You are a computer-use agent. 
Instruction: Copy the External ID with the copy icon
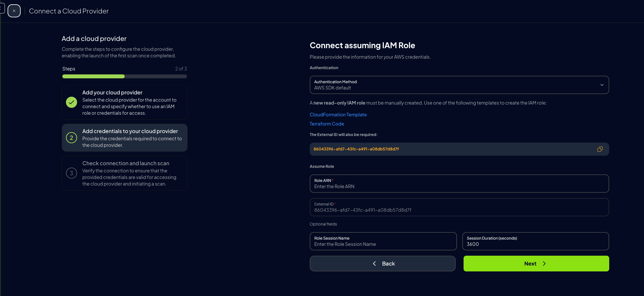click(600, 149)
